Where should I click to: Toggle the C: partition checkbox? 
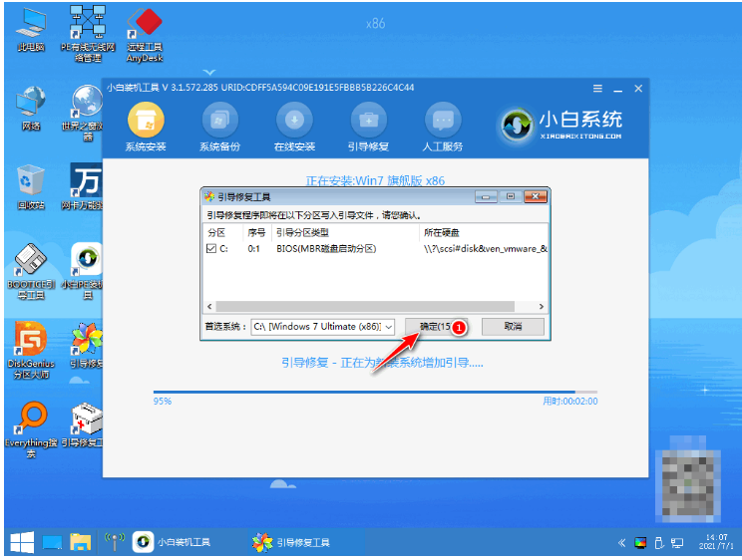tap(209, 248)
